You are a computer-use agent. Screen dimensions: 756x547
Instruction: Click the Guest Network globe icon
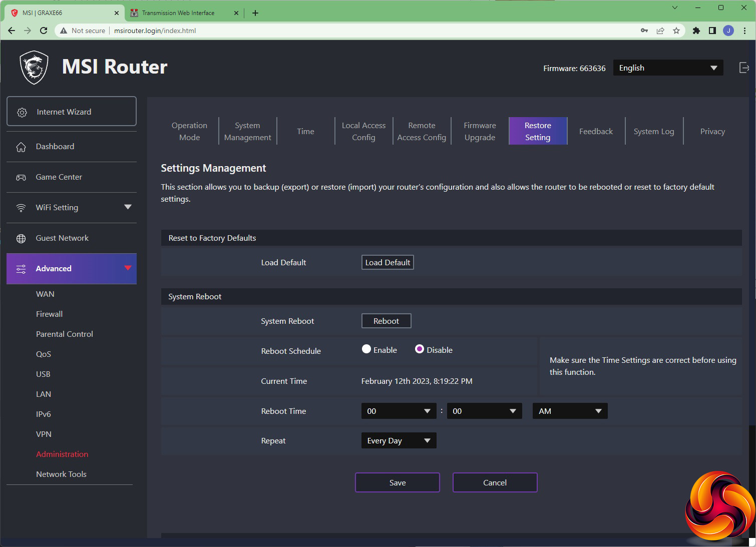point(21,238)
